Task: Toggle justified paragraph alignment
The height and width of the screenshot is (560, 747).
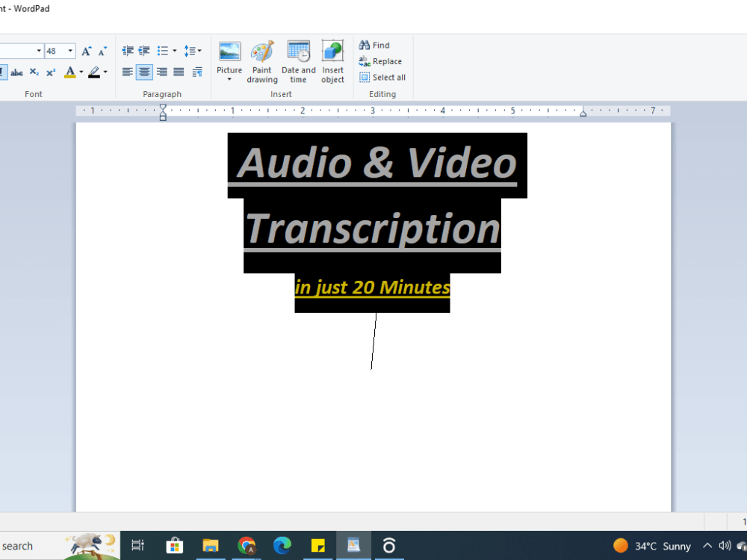Action: [x=177, y=72]
